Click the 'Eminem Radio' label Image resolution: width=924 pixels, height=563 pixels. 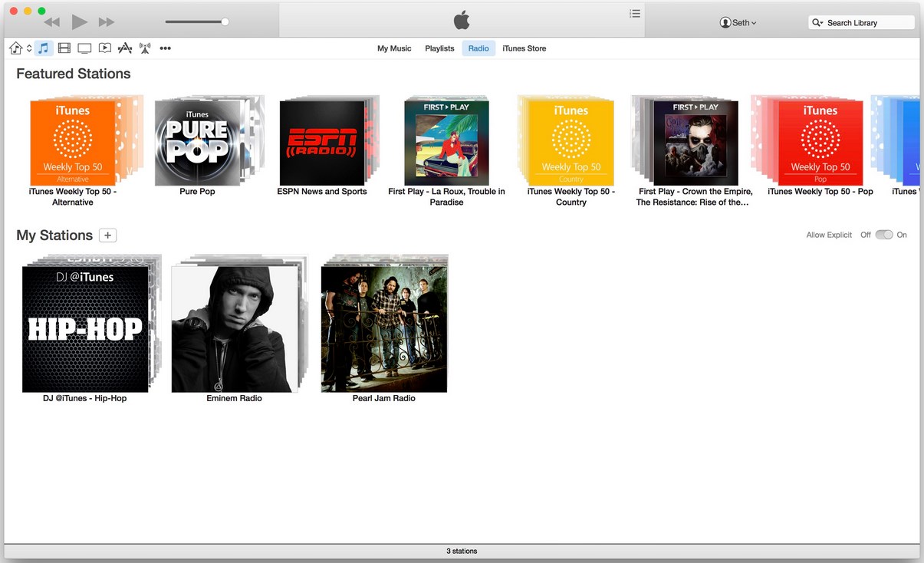(234, 399)
